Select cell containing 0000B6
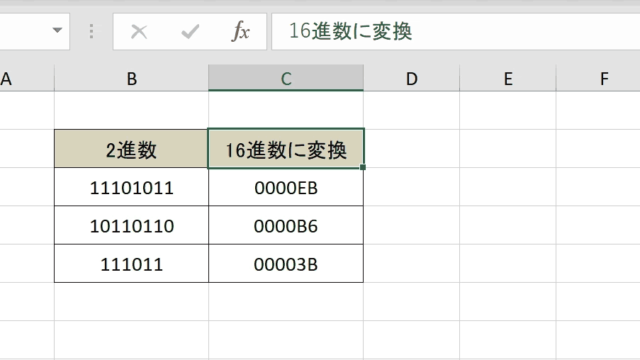The width and height of the screenshot is (640, 360). tap(286, 225)
